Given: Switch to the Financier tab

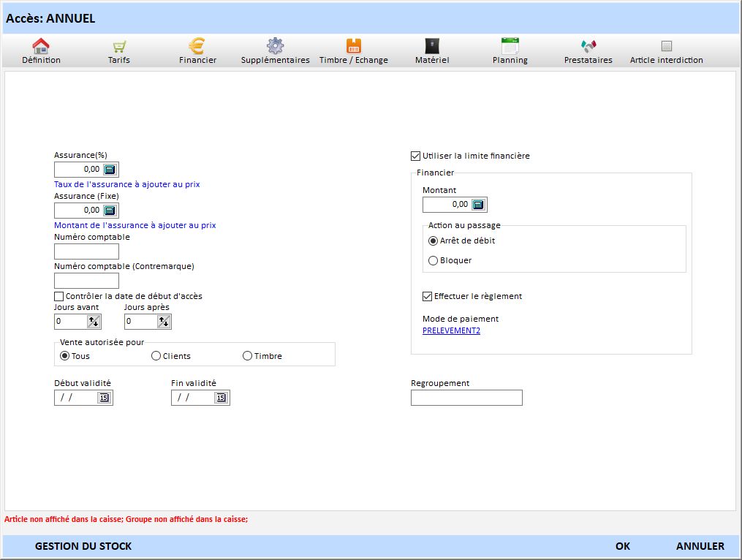Looking at the screenshot, I should click(x=197, y=51).
